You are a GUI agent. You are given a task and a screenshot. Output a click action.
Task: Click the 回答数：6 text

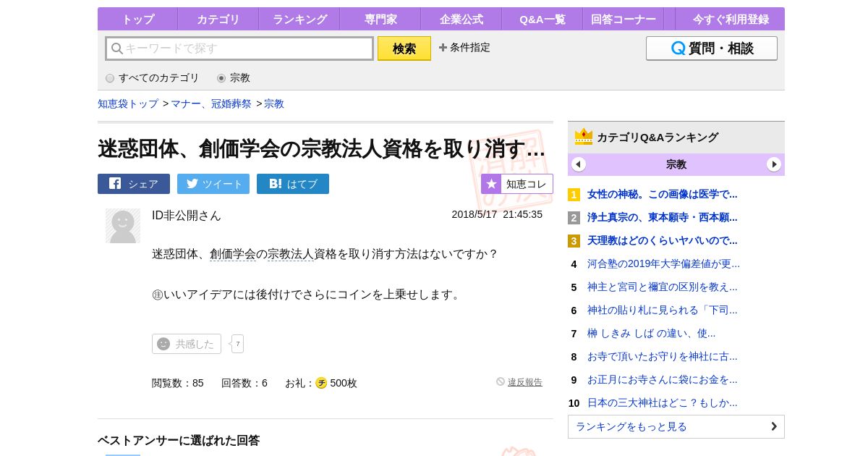244,383
